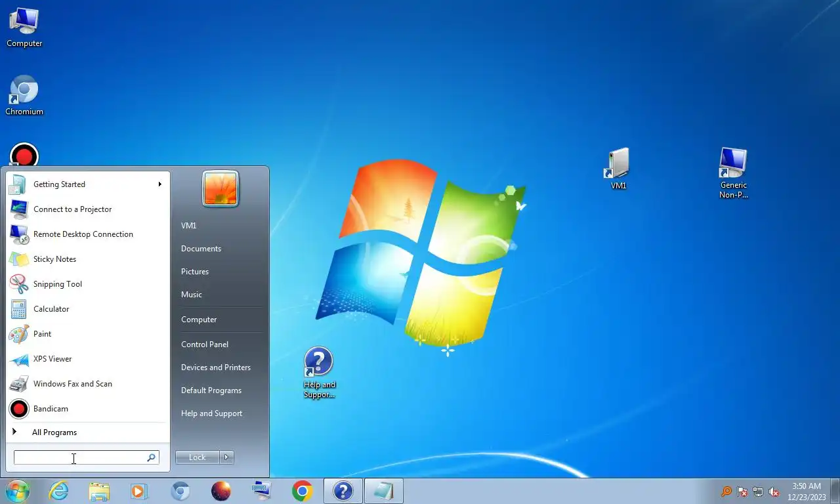Select the VM1 desktop shortcut
The width and height of the screenshot is (840, 504).
click(618, 169)
